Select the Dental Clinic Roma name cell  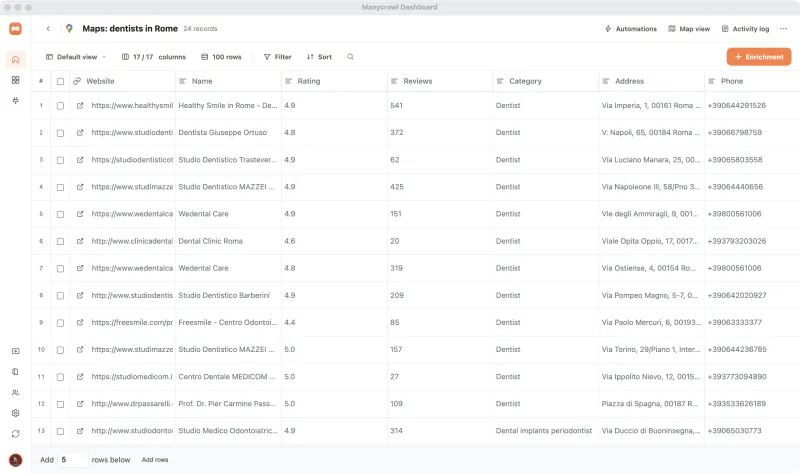point(228,241)
